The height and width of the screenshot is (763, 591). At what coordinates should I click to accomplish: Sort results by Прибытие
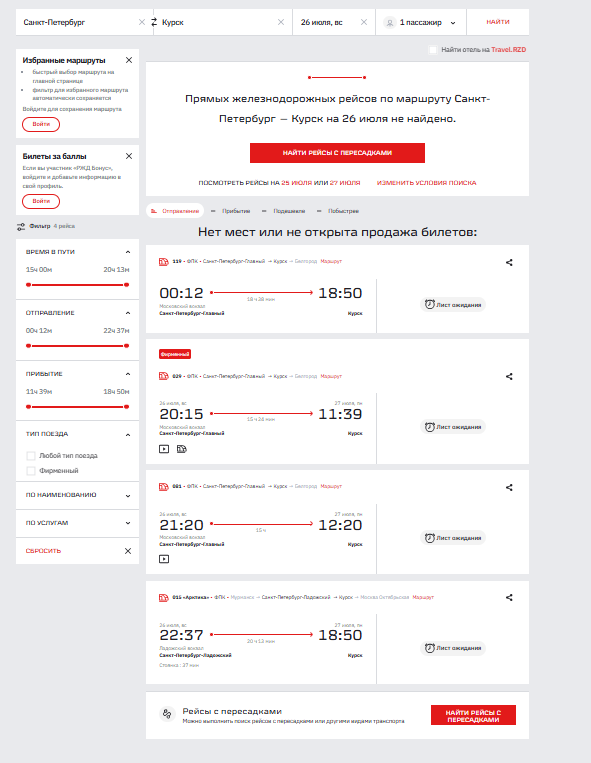pyautogui.click(x=232, y=211)
